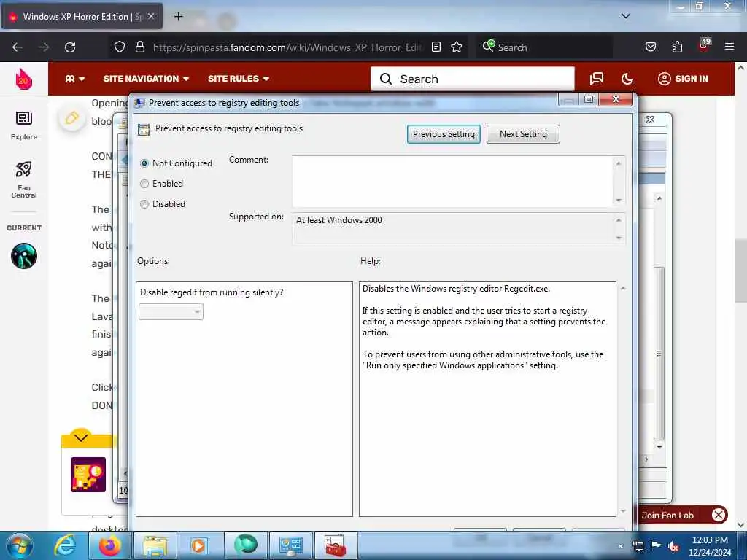Open the Control Panel taskbar icon
The image size is (747, 560).
(290, 545)
